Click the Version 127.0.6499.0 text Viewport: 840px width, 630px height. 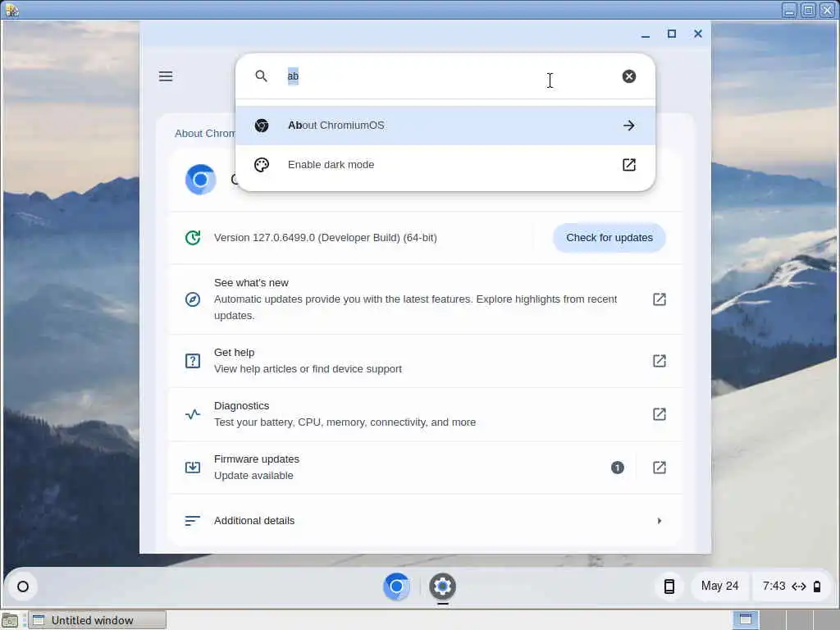(325, 237)
